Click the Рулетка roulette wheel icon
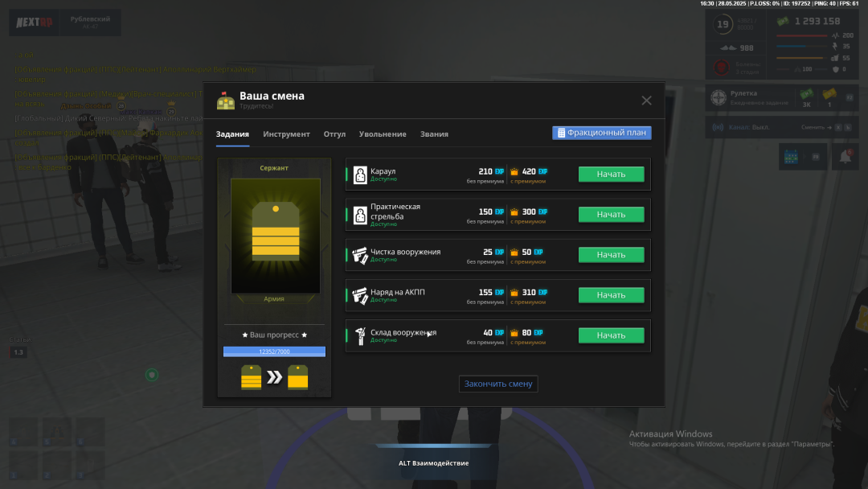The image size is (868, 489). [x=719, y=98]
